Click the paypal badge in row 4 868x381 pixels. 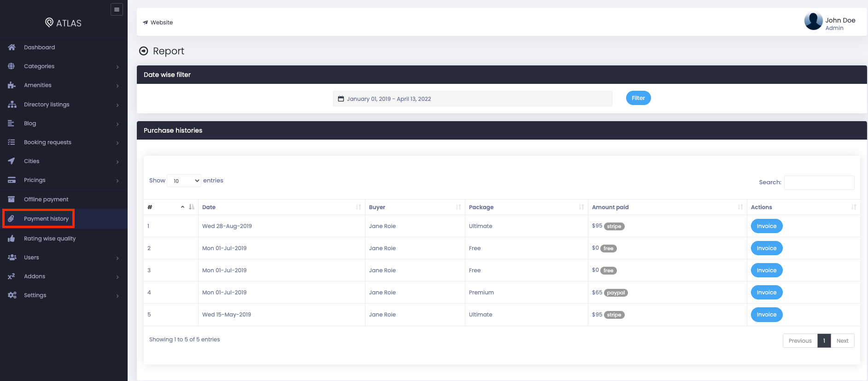pos(616,293)
